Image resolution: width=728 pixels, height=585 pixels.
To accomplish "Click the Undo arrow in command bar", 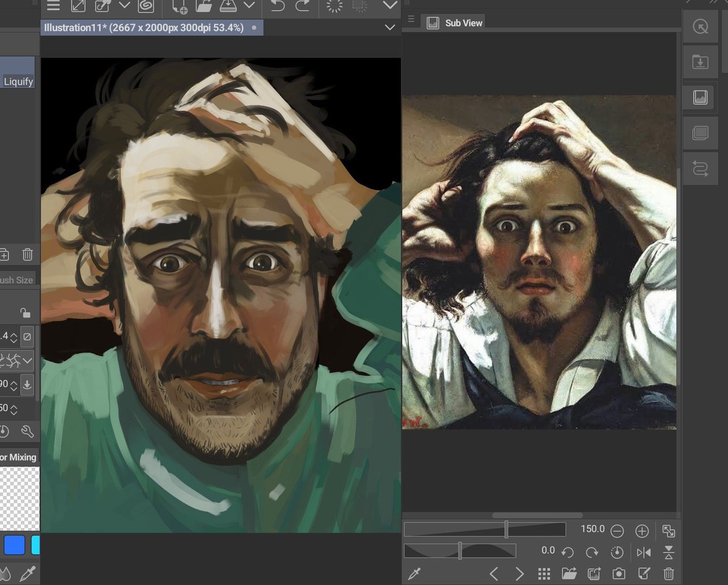I will [277, 7].
